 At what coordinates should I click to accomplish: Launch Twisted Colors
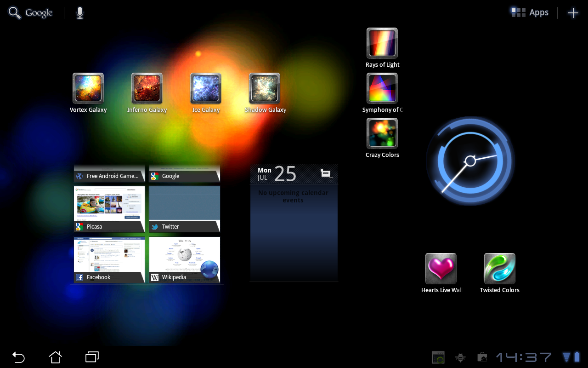[x=499, y=268]
